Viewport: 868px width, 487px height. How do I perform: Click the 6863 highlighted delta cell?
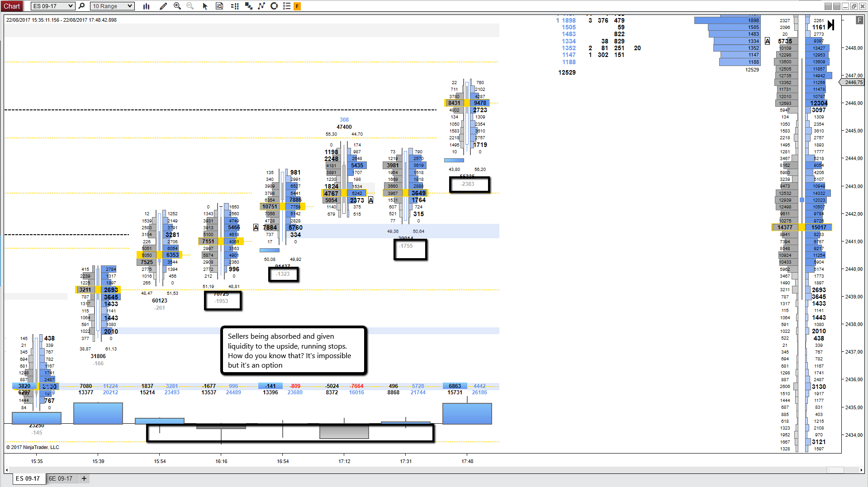click(455, 386)
